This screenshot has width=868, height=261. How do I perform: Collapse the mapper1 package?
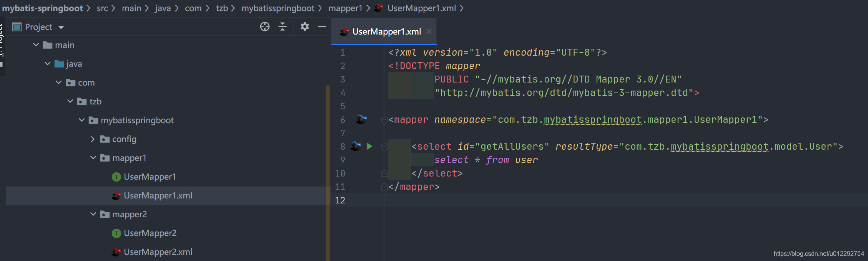point(93,158)
